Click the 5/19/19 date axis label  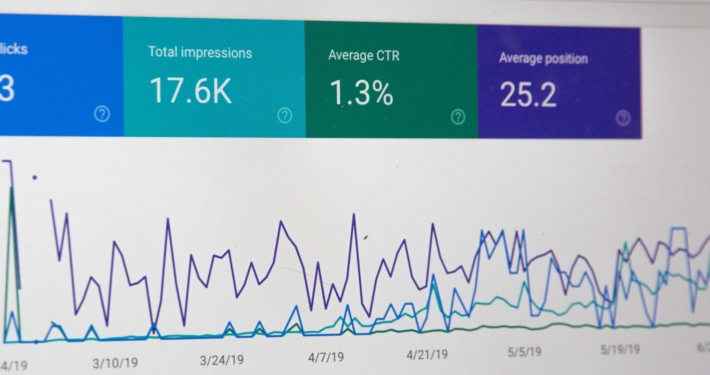620,350
